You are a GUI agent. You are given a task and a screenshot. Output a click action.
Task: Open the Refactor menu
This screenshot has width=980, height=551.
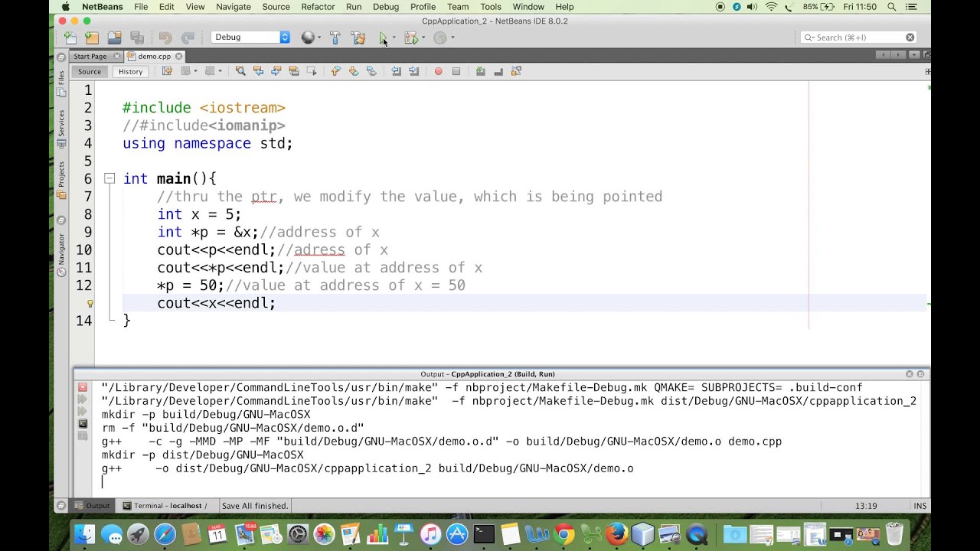[x=318, y=7]
